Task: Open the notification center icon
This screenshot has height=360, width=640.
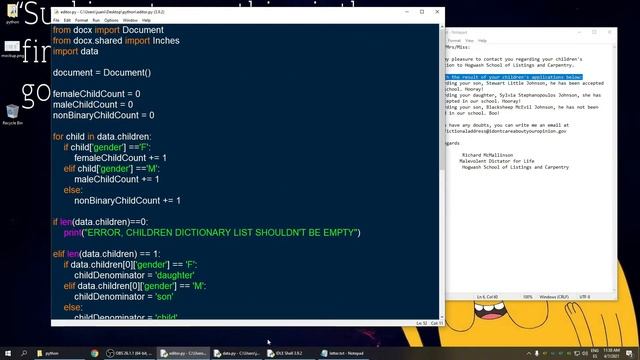Action: tap(629, 353)
